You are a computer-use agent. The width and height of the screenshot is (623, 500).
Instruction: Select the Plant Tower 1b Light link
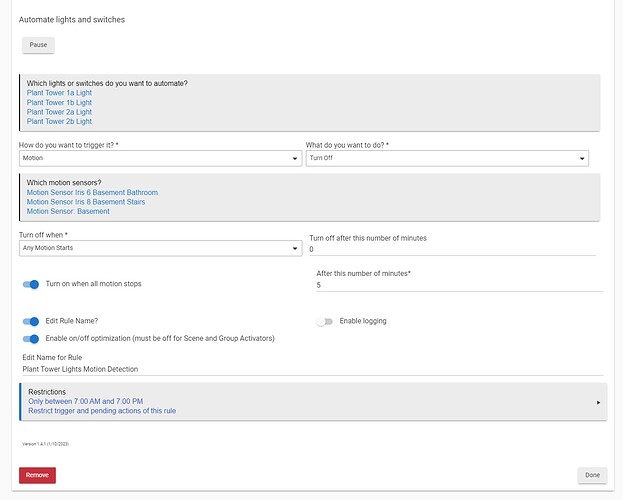(x=59, y=103)
